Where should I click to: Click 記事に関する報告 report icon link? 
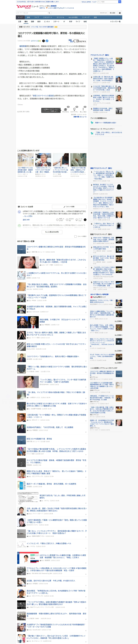tap(23, 112)
